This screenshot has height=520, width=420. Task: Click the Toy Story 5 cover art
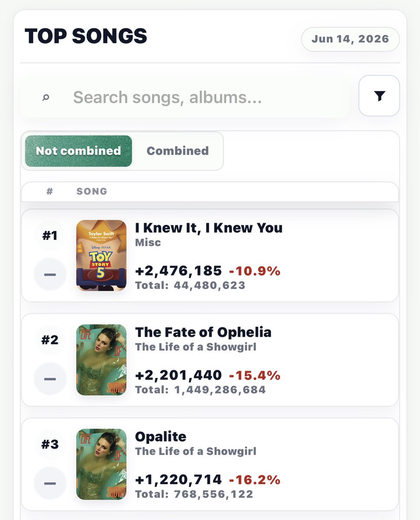click(101, 255)
